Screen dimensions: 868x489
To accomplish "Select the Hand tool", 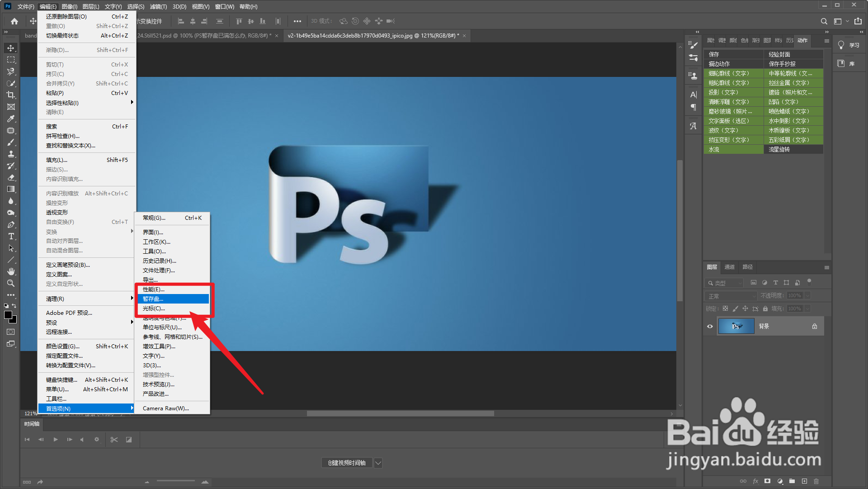I will (11, 271).
